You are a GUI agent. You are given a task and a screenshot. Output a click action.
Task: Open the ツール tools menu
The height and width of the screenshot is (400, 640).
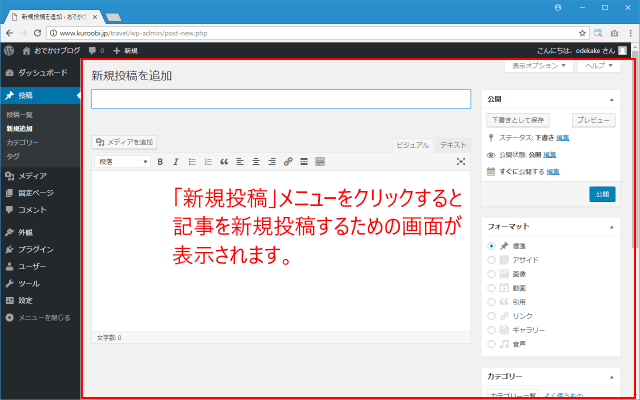point(40,283)
